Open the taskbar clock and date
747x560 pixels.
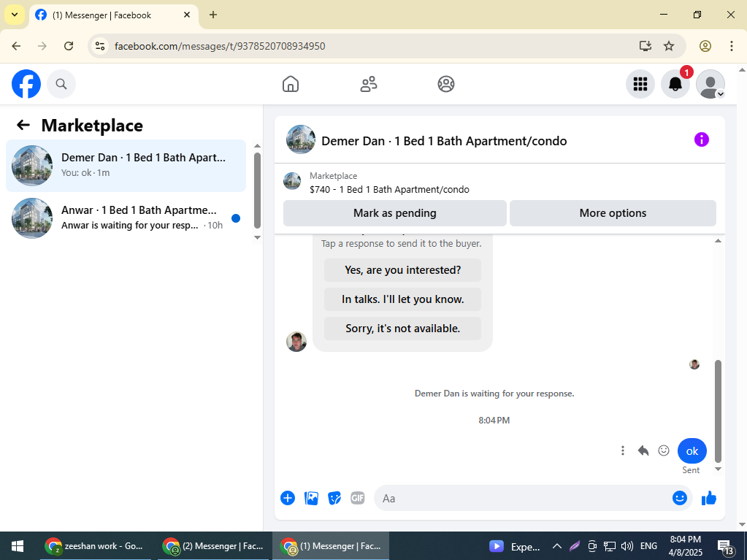(x=685, y=546)
